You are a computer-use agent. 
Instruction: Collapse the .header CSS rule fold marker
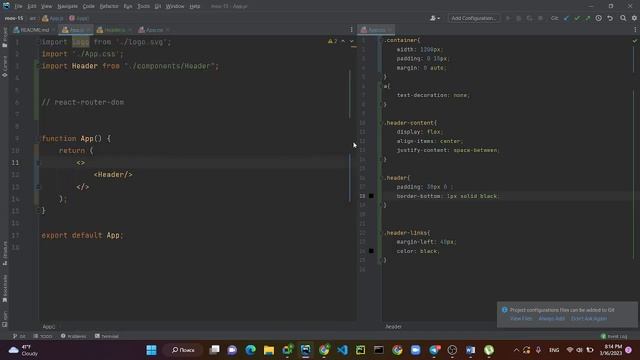(x=381, y=178)
